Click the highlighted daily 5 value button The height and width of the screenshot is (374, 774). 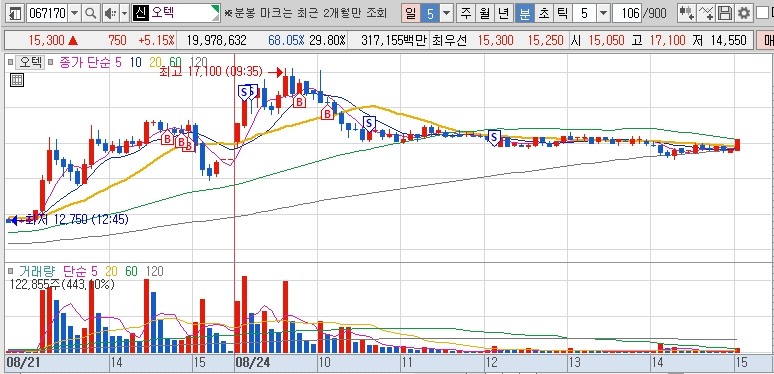430,13
